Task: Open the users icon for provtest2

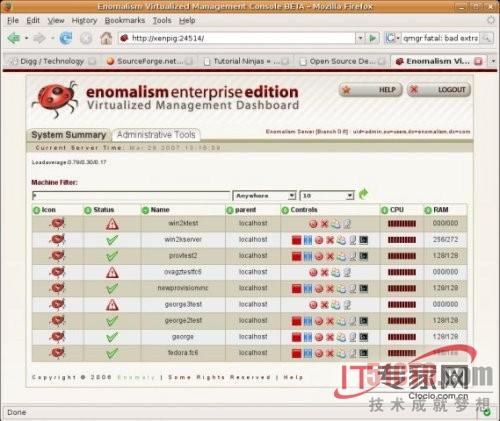Action: [x=341, y=256]
